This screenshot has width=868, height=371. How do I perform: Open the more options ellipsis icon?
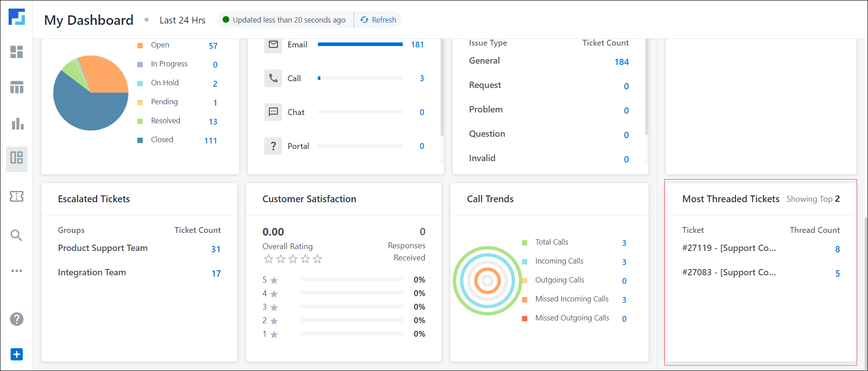[x=17, y=271]
